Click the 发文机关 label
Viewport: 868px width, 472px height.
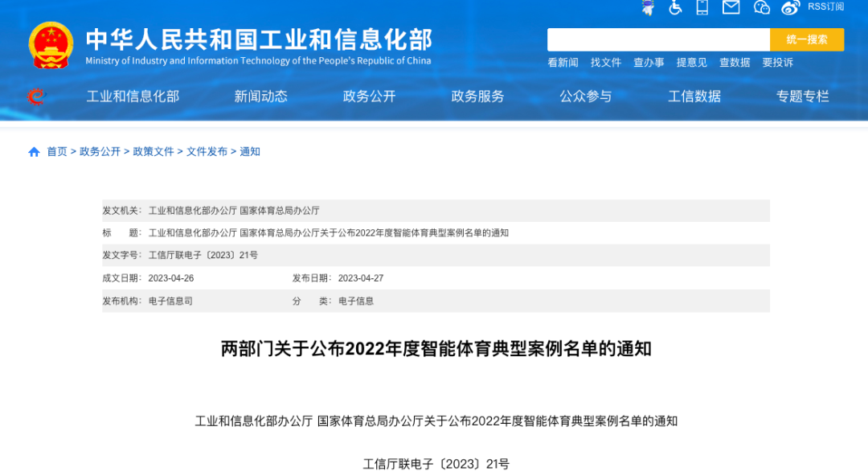coord(121,211)
